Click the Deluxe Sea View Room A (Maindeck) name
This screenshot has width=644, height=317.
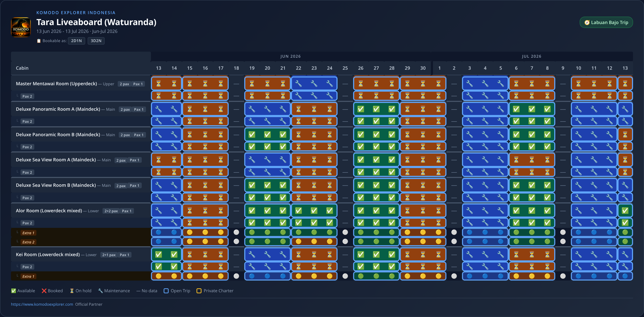click(x=56, y=160)
